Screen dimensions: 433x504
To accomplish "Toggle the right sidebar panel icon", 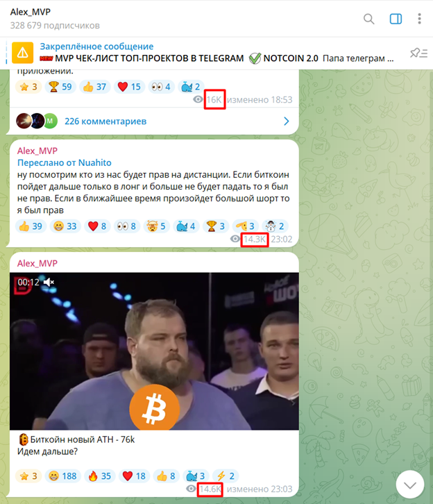I will click(x=396, y=19).
